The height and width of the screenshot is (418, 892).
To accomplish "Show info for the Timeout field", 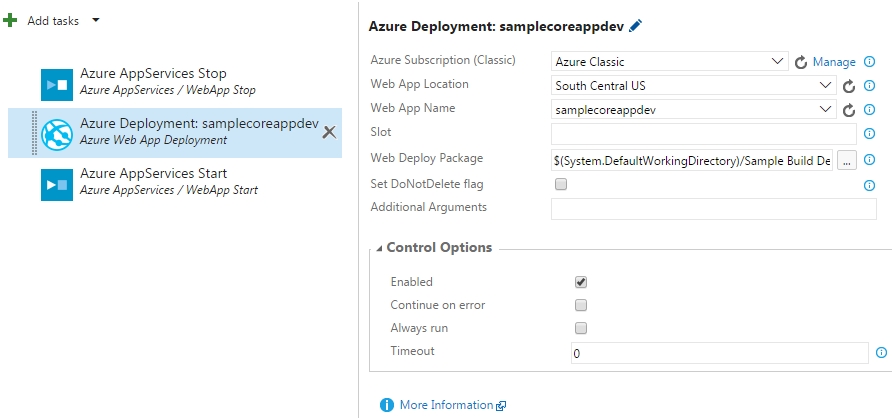I will coord(881,353).
